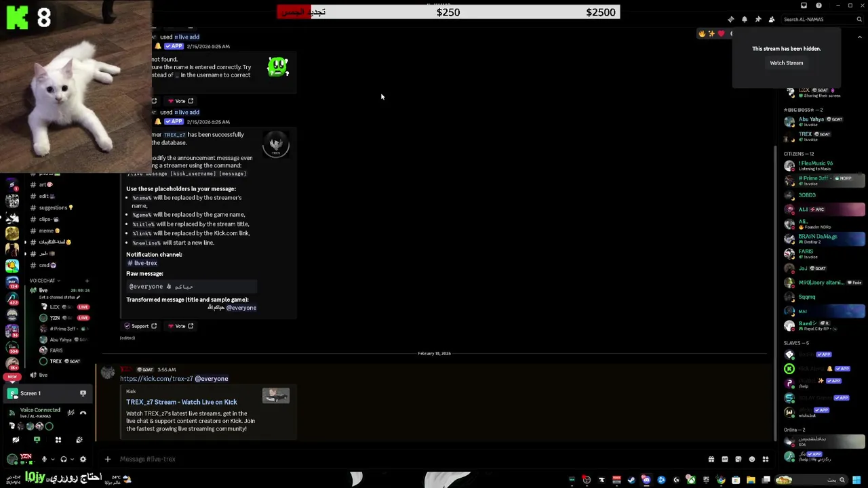The image size is (868, 488).
Task: Toggle camera icon in voice panel
Action: click(16, 440)
